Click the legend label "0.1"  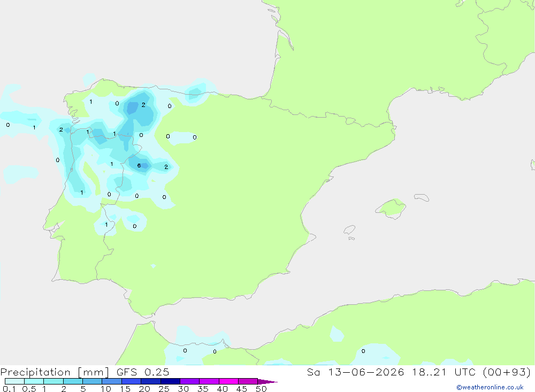9,389
